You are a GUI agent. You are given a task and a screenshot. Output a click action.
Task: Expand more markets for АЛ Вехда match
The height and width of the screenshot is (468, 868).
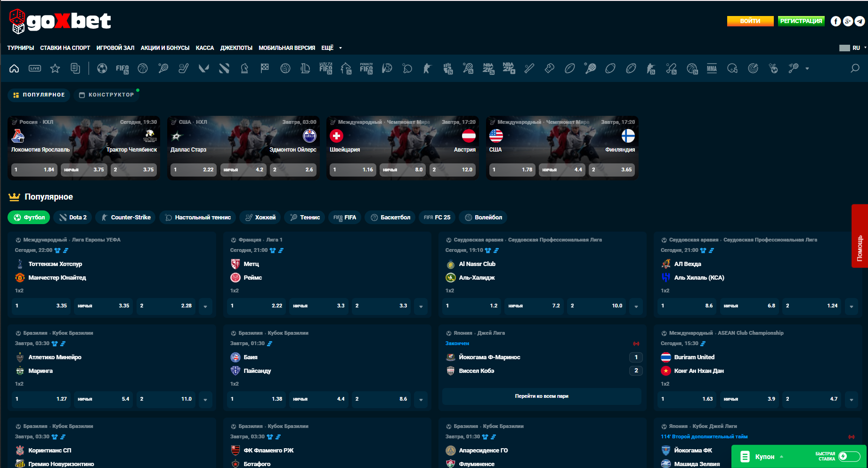tap(852, 306)
